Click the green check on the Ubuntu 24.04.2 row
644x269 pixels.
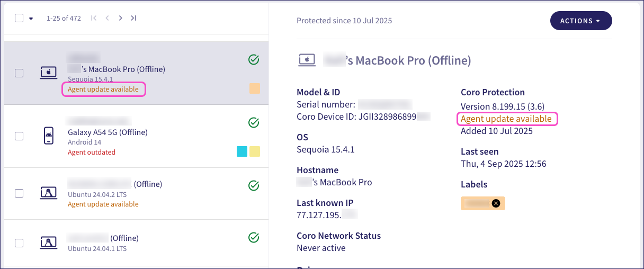(254, 185)
